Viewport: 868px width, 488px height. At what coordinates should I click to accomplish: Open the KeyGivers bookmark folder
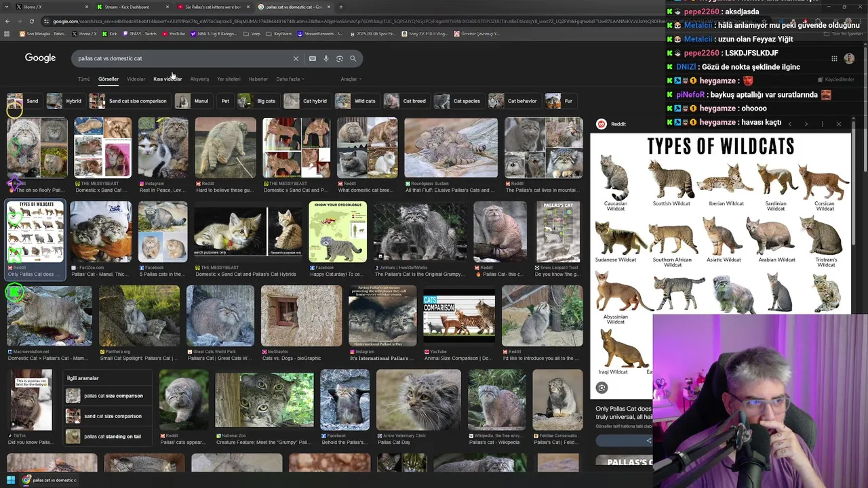279,33
